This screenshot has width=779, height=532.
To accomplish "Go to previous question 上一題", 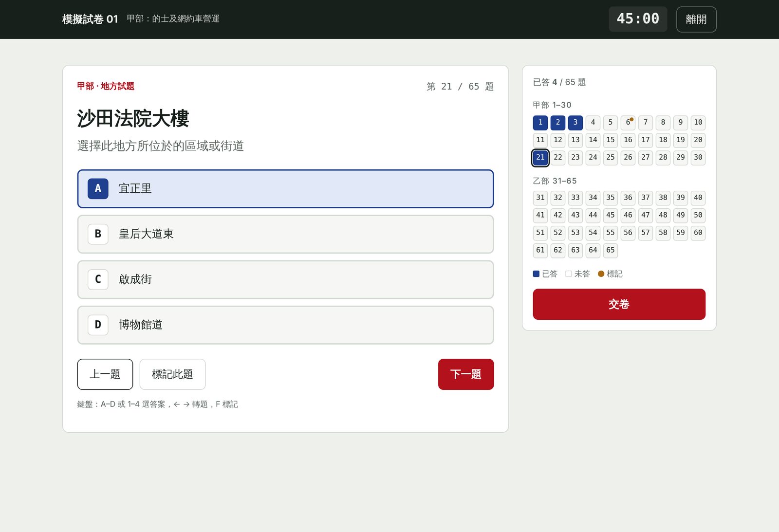I will [105, 374].
